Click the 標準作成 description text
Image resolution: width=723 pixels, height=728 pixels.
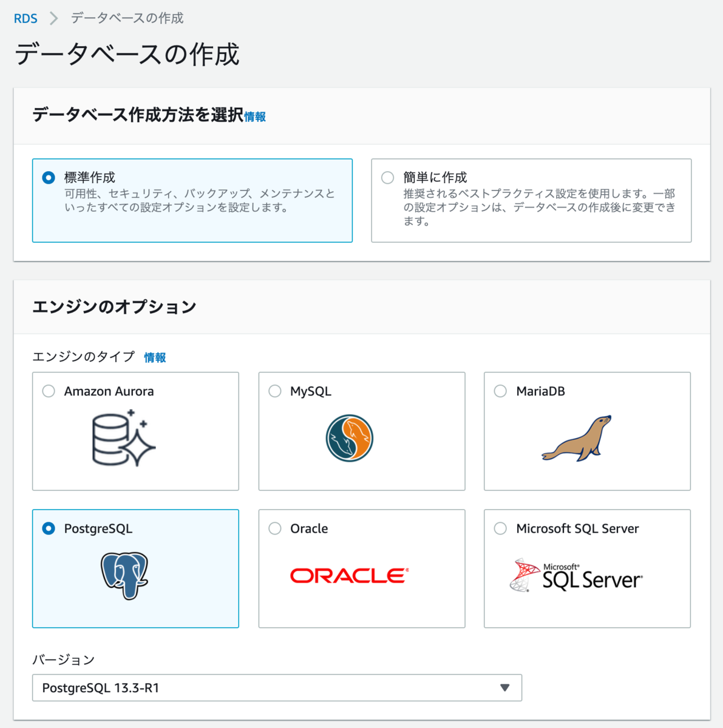click(x=200, y=200)
